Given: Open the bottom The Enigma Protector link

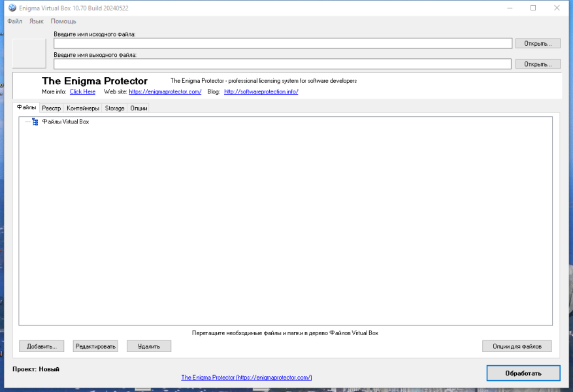Looking at the screenshot, I should (247, 378).
